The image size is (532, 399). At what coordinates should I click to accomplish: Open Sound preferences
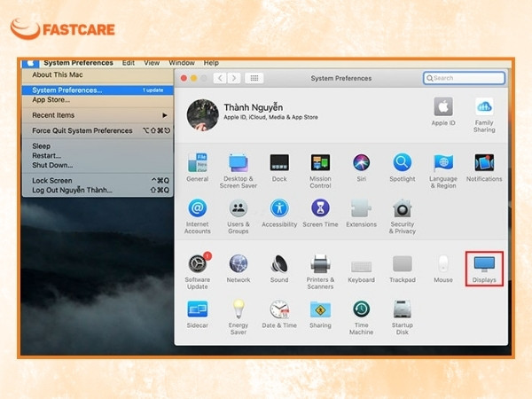(x=279, y=269)
